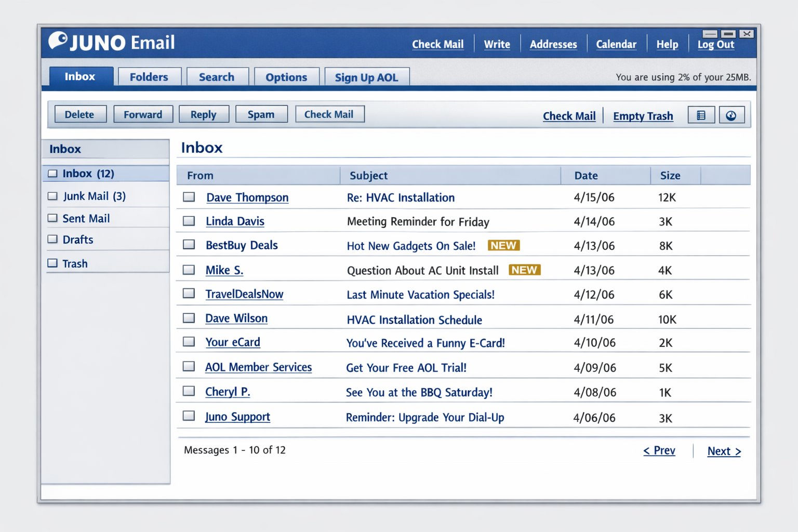Open sender Mike S.
Image resolution: width=798 pixels, height=532 pixels.
pos(224,270)
